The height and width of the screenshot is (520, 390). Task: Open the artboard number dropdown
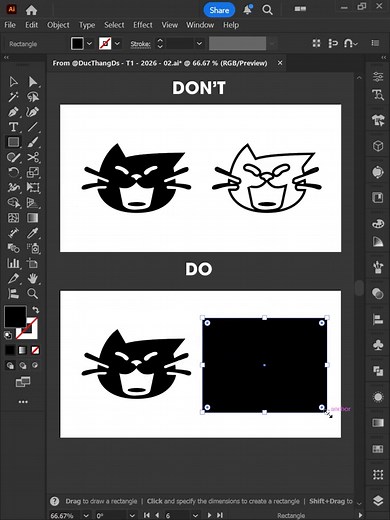(196, 515)
